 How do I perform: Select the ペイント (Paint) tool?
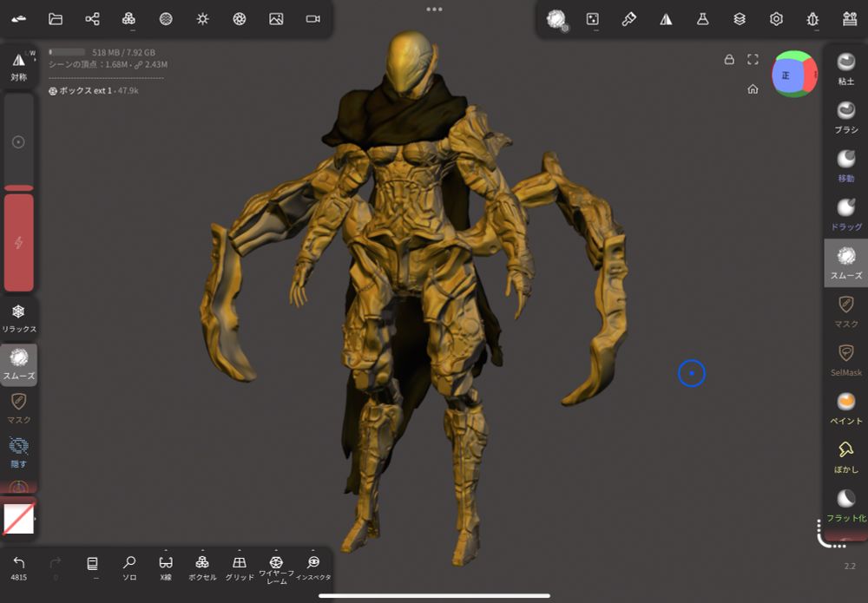[x=845, y=409]
